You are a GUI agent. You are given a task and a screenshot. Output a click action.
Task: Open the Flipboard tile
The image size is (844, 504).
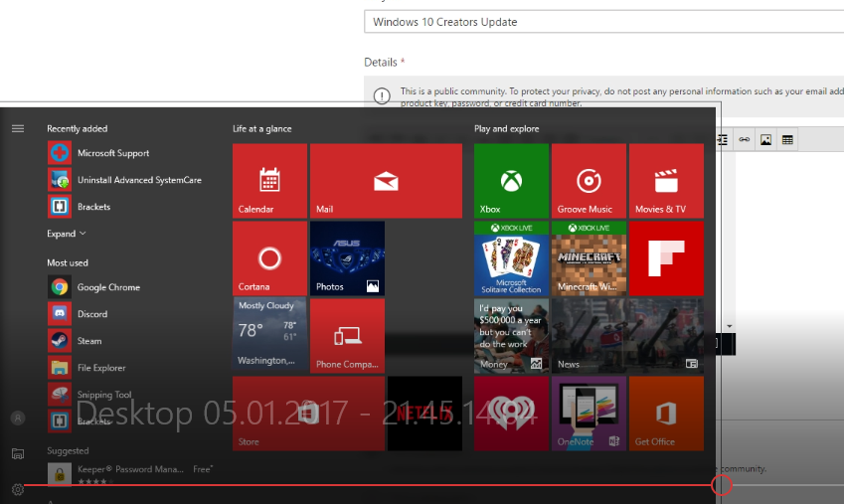(x=666, y=258)
